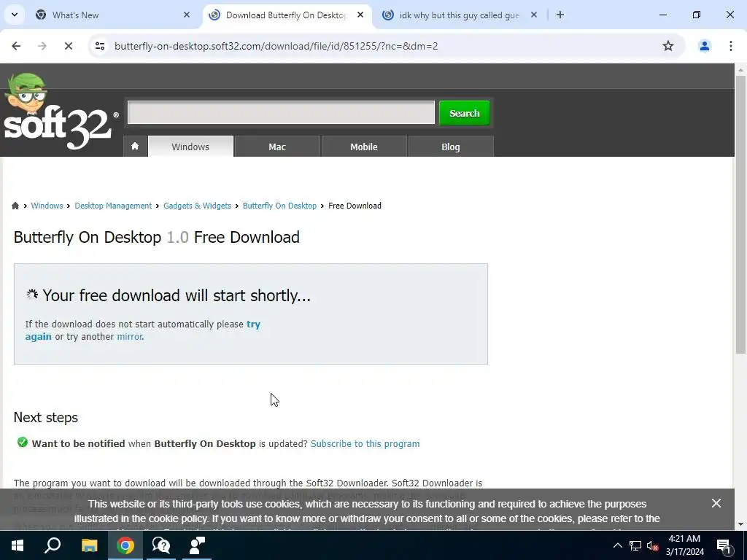The image size is (747, 560).
Task: Close the What's New tab
Action: tap(187, 15)
